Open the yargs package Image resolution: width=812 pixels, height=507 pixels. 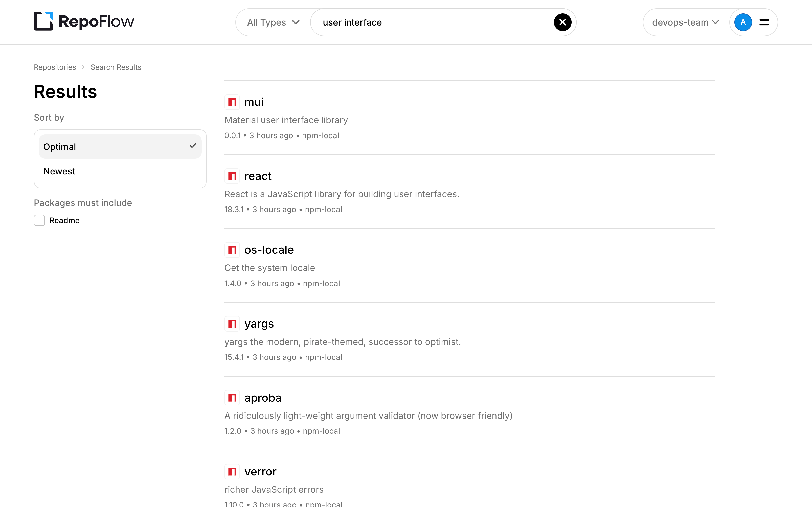click(x=259, y=324)
